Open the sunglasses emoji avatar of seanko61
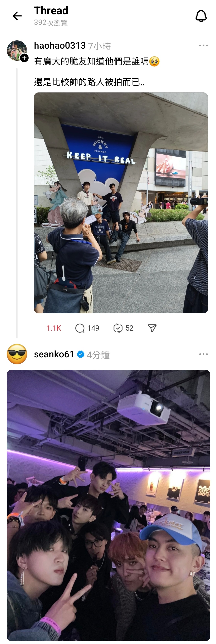Image resolution: width=216 pixels, height=644 pixels. [17, 354]
